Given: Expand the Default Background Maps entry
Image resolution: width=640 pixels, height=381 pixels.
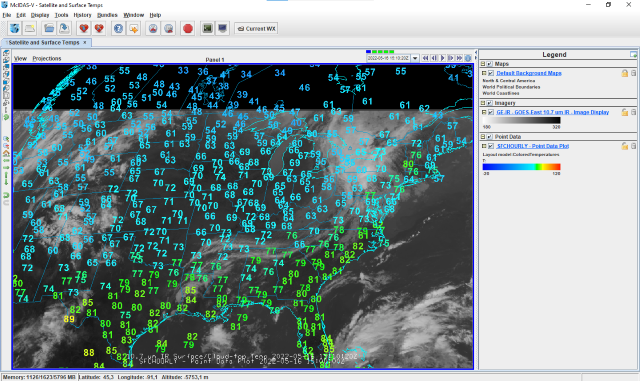Looking at the screenshot, I should [484, 73].
